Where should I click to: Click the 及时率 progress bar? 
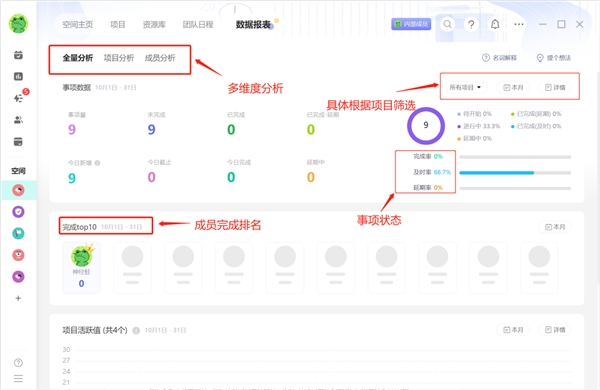(515, 173)
